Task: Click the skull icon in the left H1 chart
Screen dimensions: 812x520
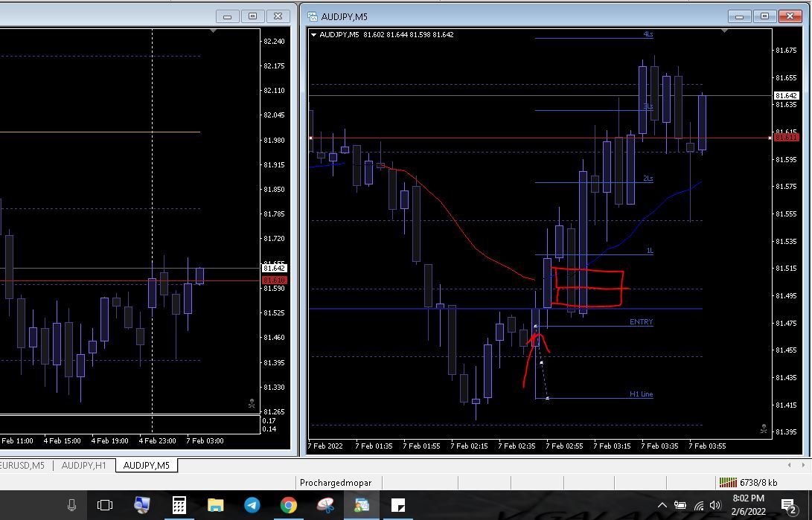Action: [252, 404]
